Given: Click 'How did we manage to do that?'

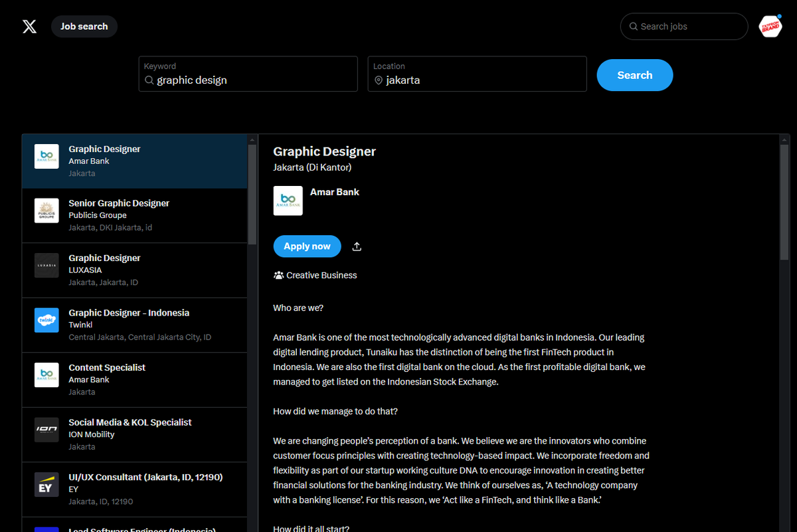Looking at the screenshot, I should point(335,411).
